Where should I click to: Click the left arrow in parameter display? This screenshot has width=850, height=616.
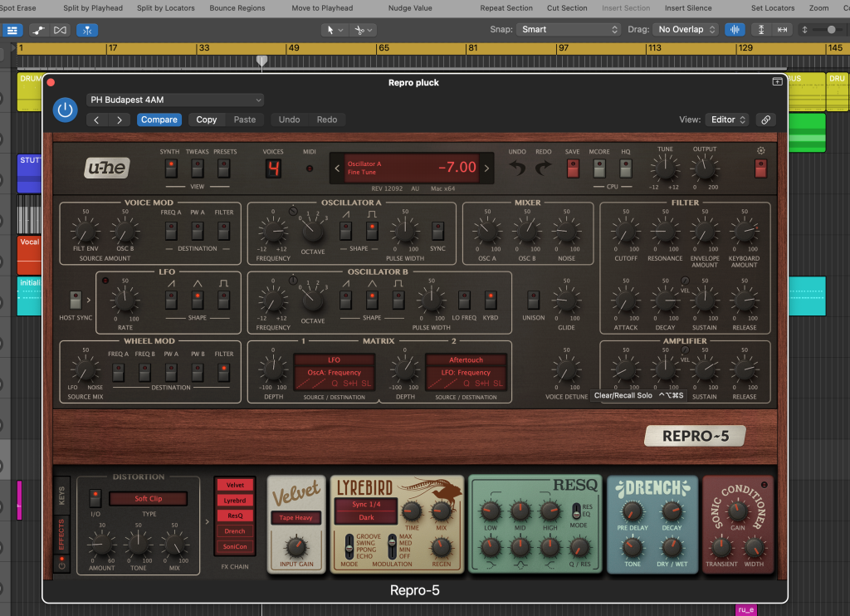(x=337, y=168)
